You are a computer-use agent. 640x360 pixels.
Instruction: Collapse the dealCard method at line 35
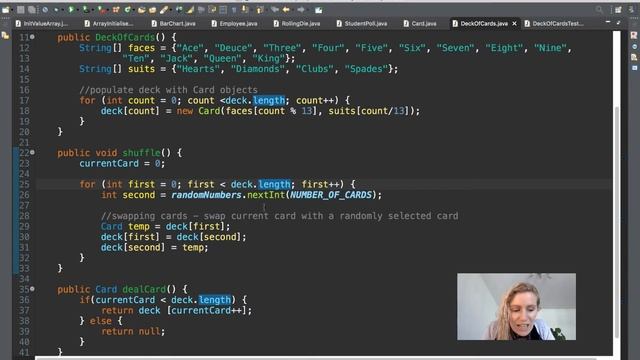click(x=32, y=289)
